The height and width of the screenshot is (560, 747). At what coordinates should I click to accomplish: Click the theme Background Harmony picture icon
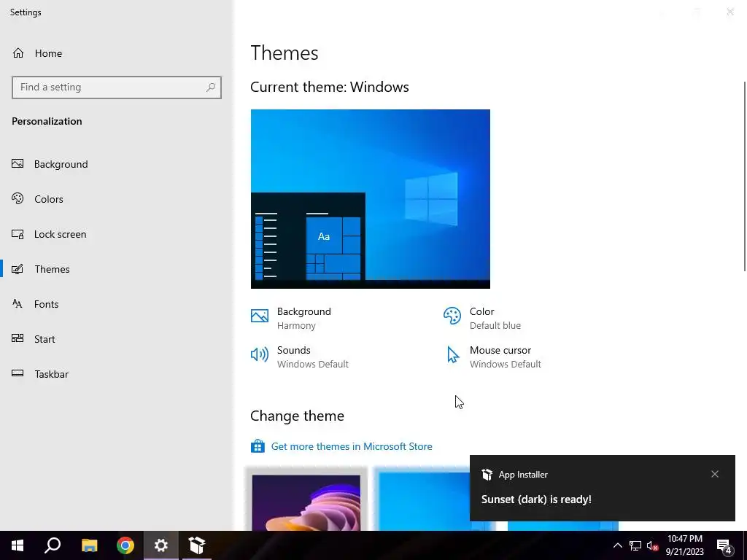260,316
